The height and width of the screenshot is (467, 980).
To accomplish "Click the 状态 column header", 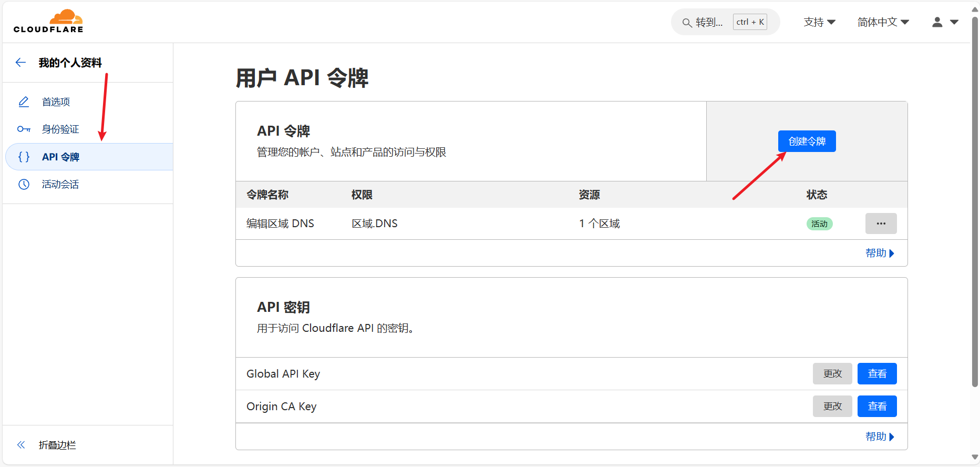I will (x=817, y=195).
